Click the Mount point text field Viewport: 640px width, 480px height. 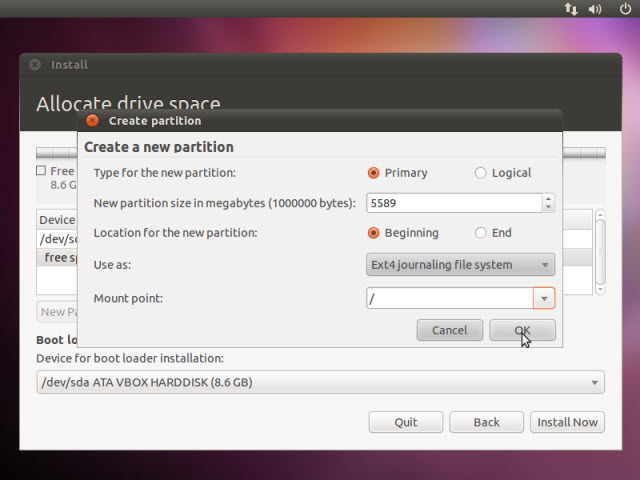click(450, 298)
